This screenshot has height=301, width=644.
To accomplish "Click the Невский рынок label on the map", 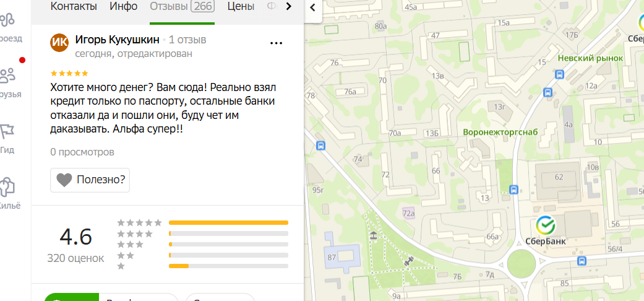I will 590,58.
